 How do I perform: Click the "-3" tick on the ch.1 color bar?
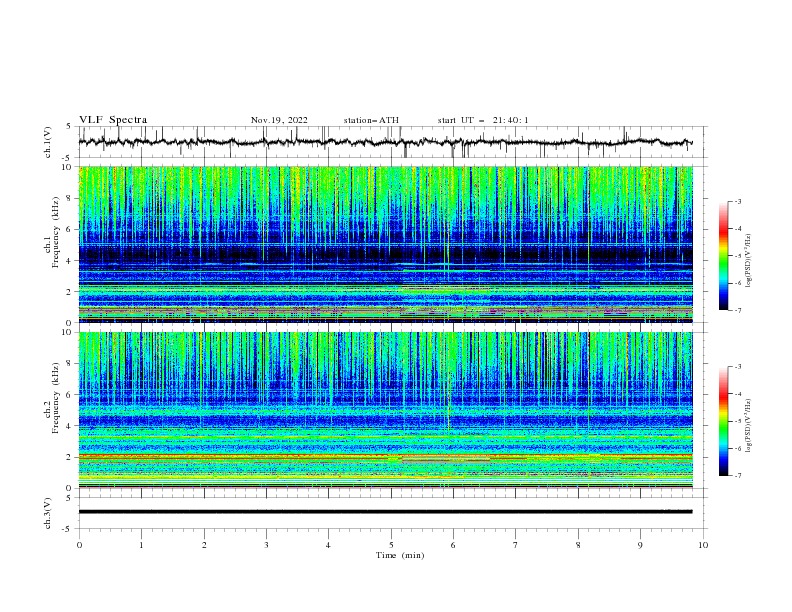pyautogui.click(x=737, y=201)
